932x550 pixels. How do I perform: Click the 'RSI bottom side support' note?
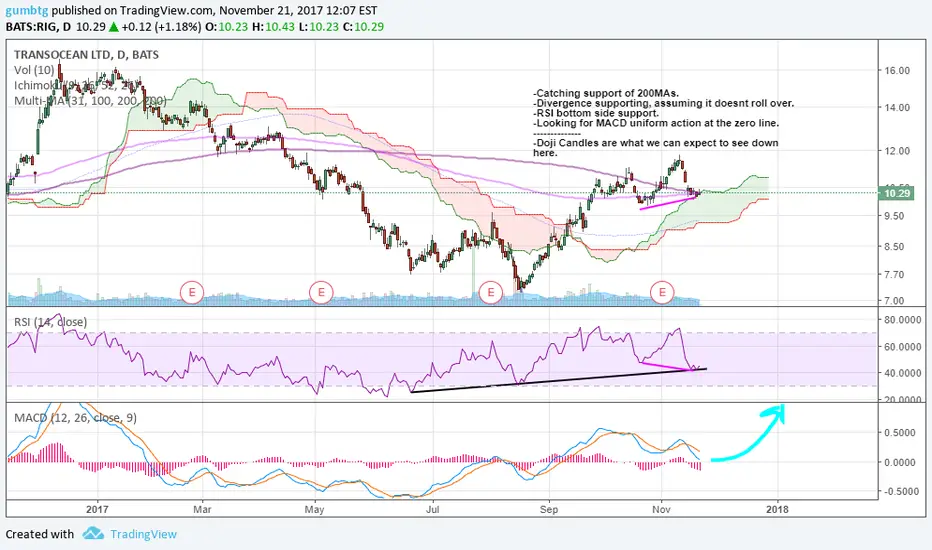(x=596, y=113)
